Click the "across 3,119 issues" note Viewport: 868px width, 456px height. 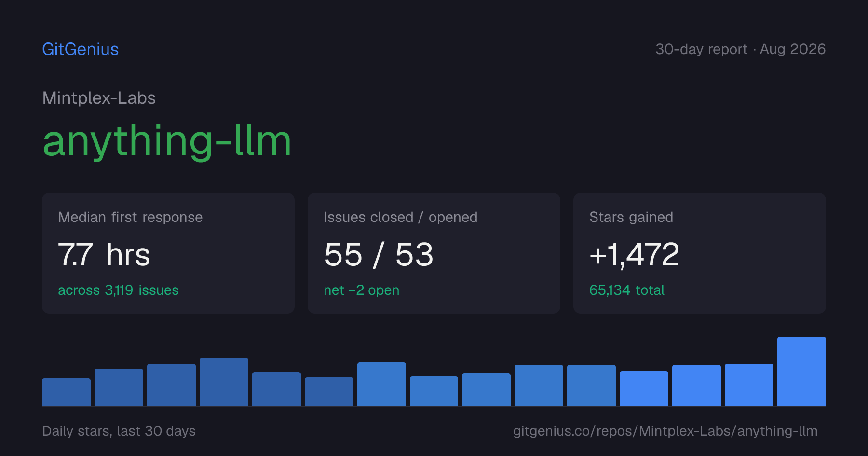[118, 290]
